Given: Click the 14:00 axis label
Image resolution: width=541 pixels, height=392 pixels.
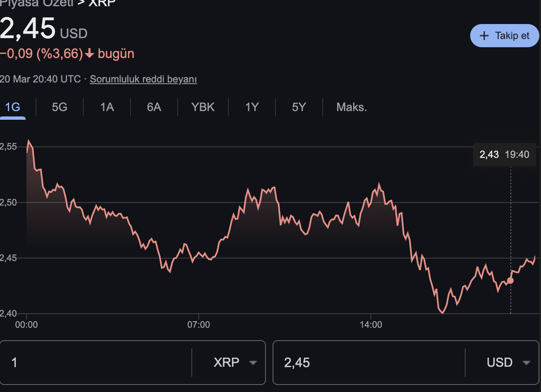Looking at the screenshot, I should point(371,324).
